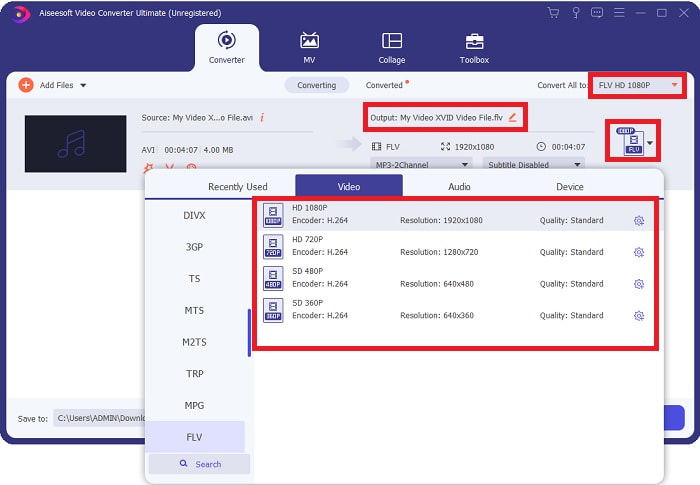Show the Converted list
The height and width of the screenshot is (485, 700).
click(384, 85)
